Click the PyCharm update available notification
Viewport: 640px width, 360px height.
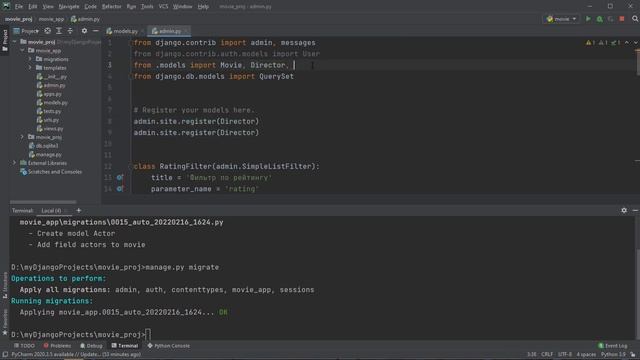point(76,354)
